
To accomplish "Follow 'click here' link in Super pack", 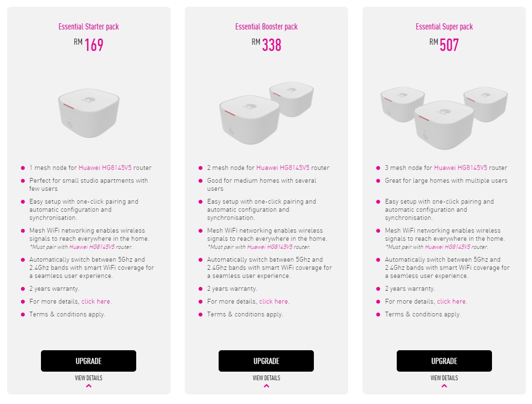I will click(452, 301).
